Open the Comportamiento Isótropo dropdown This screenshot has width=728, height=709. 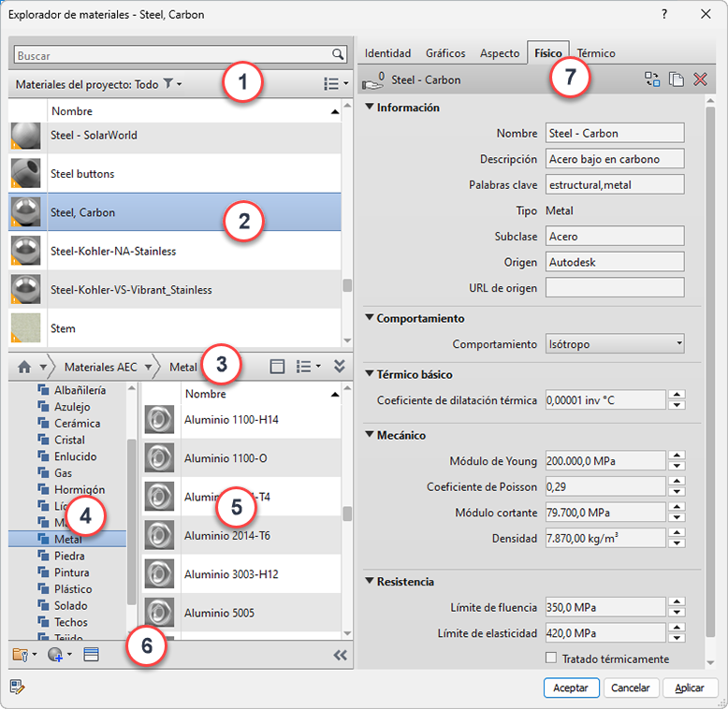pos(614,344)
